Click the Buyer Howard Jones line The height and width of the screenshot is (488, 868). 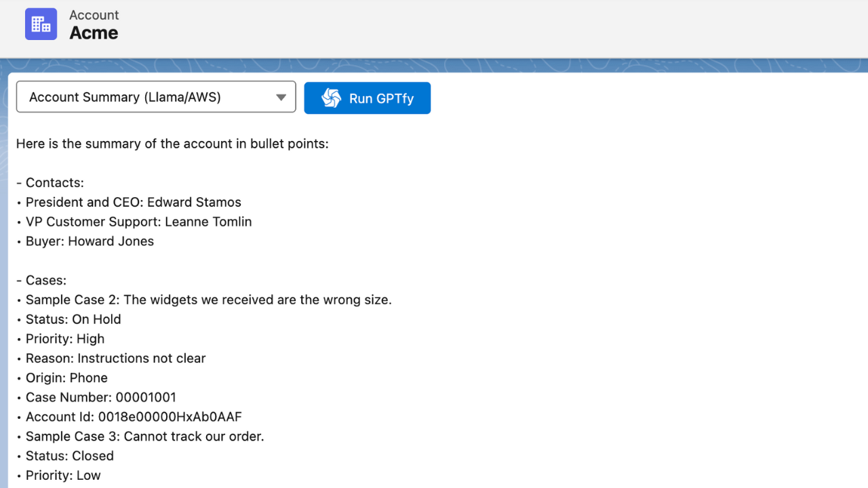[90, 241]
